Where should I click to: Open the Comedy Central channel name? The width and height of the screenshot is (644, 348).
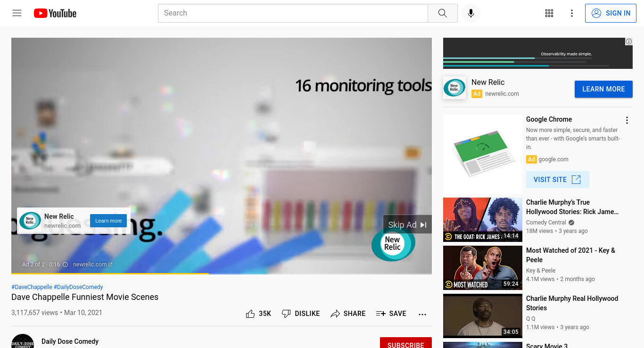pyautogui.click(x=546, y=223)
